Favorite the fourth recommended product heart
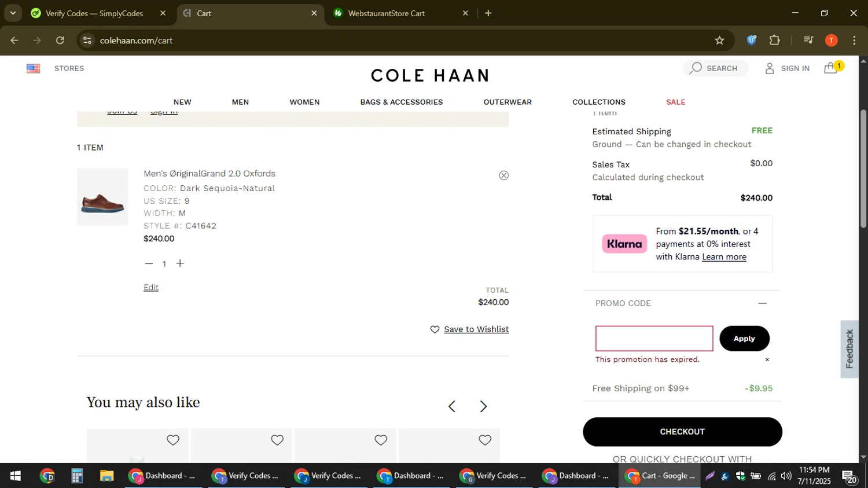Viewport: 868px width, 488px height. click(485, 441)
